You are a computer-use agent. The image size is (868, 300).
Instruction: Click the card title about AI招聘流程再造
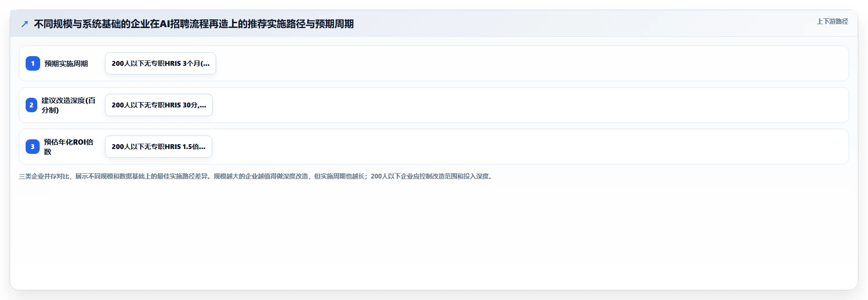(x=193, y=24)
